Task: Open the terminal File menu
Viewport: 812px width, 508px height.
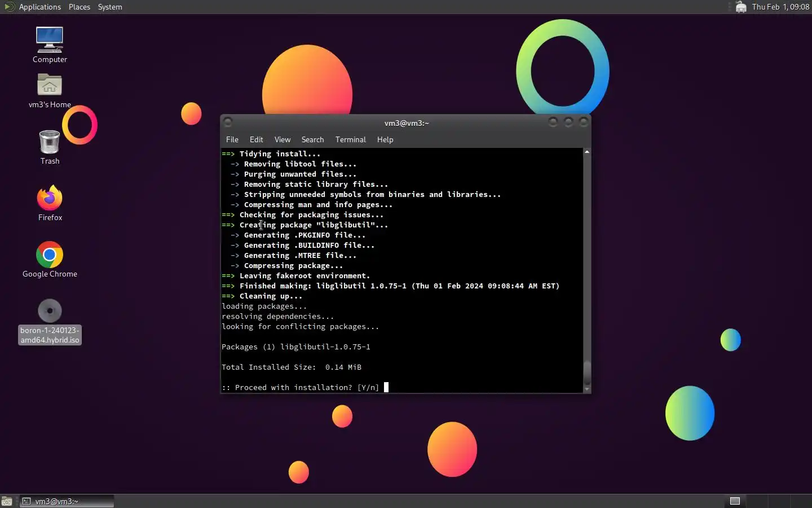Action: coord(232,139)
